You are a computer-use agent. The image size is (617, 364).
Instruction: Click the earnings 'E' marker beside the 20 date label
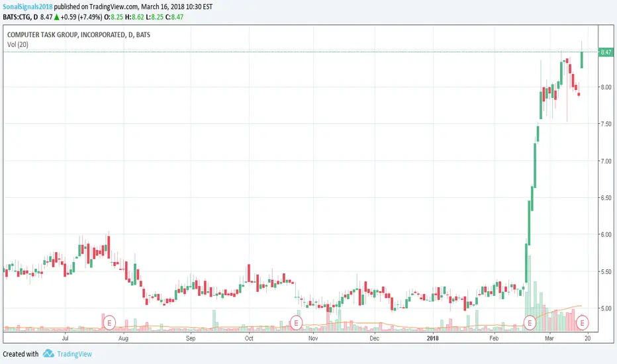[582, 323]
